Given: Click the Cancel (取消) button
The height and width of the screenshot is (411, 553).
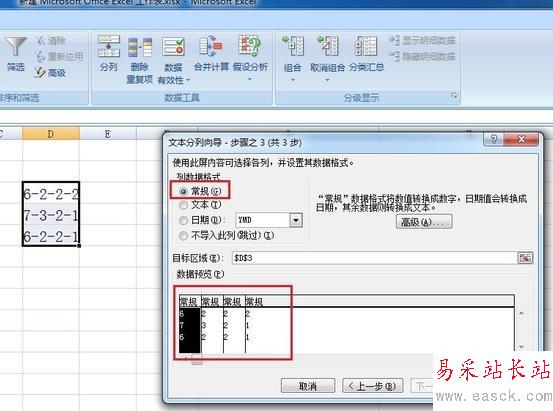Looking at the screenshot, I should pos(308,386).
